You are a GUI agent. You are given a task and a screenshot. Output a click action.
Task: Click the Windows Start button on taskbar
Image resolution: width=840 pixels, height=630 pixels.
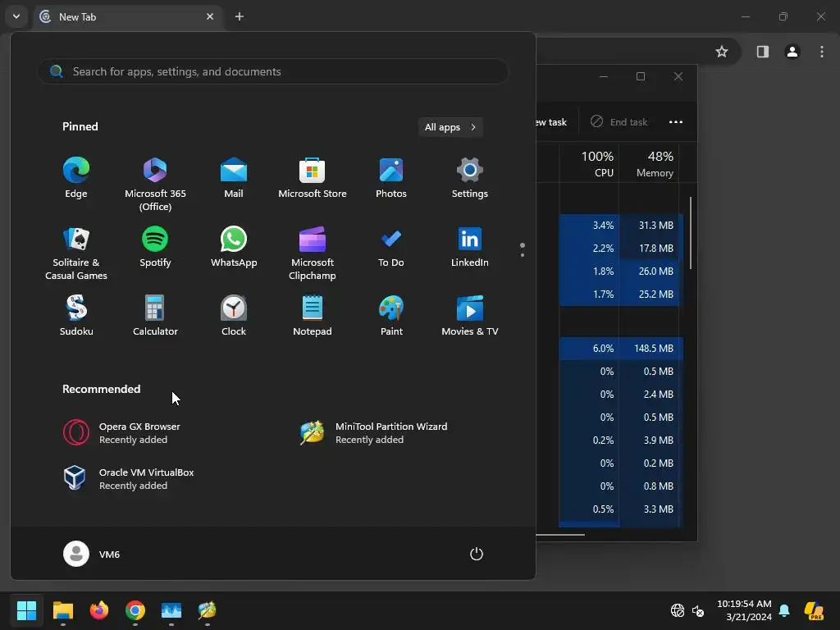pos(26,610)
